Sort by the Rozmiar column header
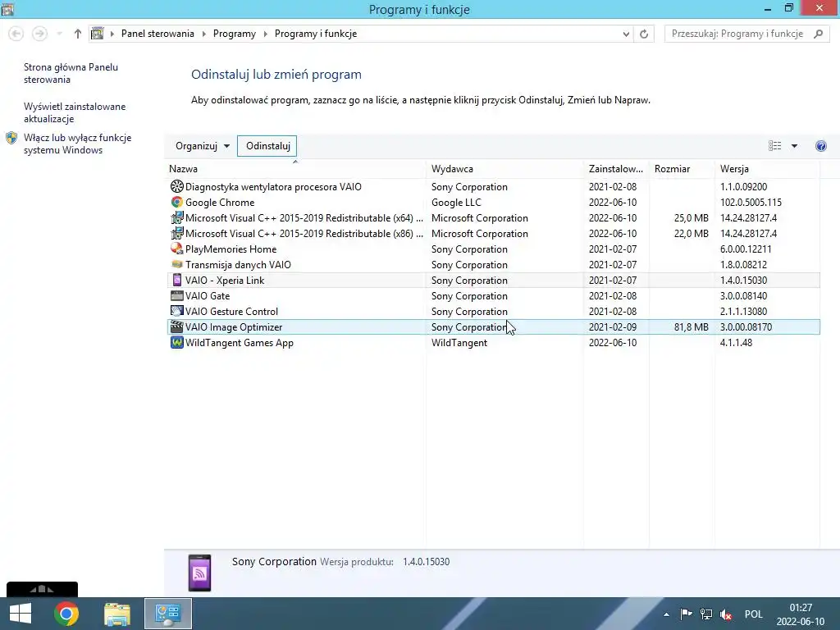840x630 pixels. pyautogui.click(x=682, y=169)
